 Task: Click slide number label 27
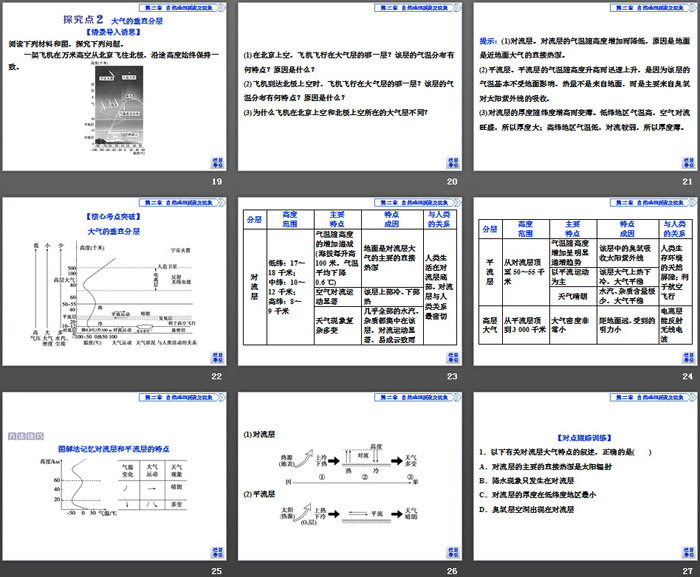(x=688, y=571)
